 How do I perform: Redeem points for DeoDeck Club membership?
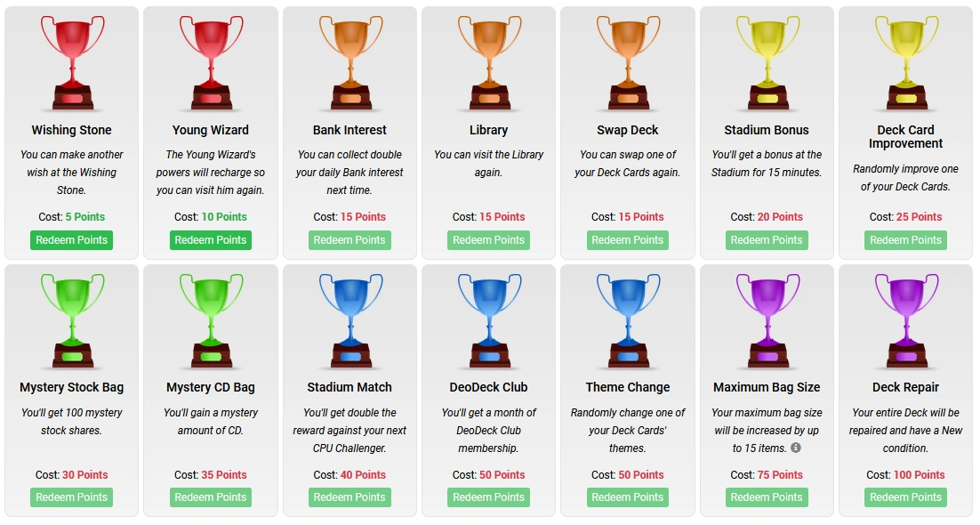click(488, 497)
